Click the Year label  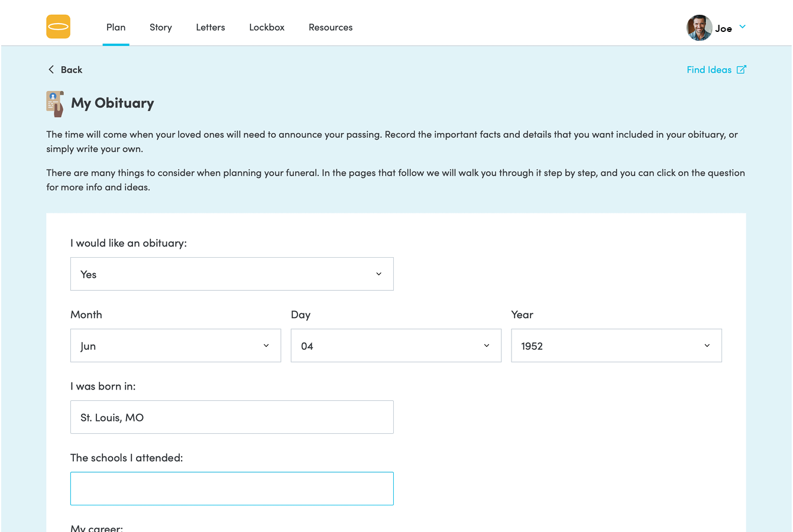522,314
